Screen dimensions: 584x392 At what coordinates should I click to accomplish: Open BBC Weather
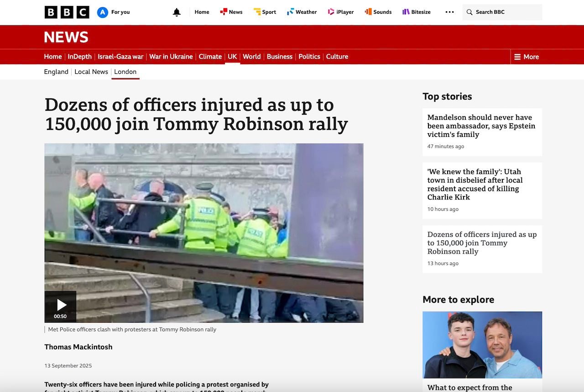tap(302, 12)
